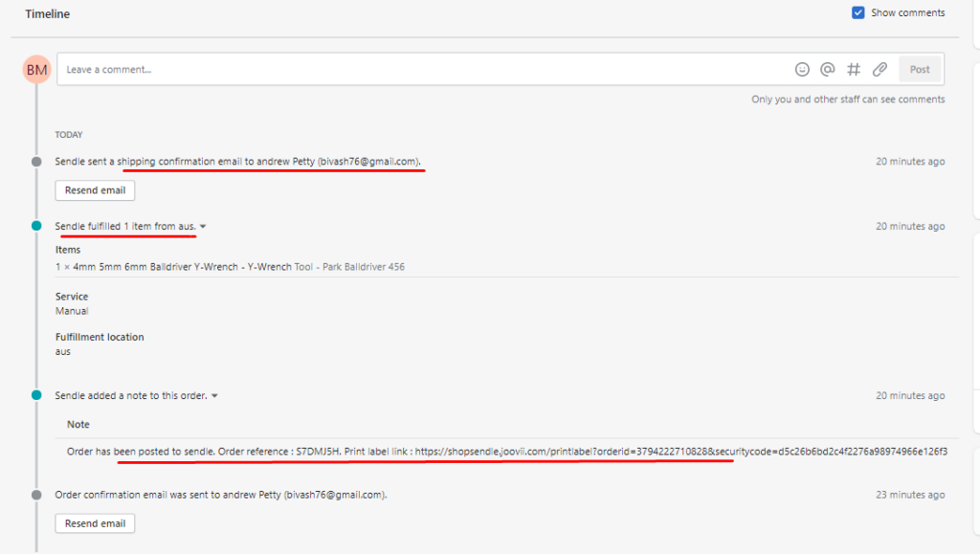The height and width of the screenshot is (554, 980).
Task: Click the BM user avatar
Action: [x=37, y=70]
